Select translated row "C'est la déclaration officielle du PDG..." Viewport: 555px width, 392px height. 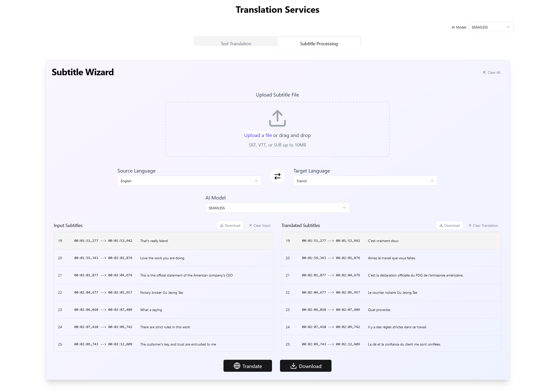click(391, 275)
